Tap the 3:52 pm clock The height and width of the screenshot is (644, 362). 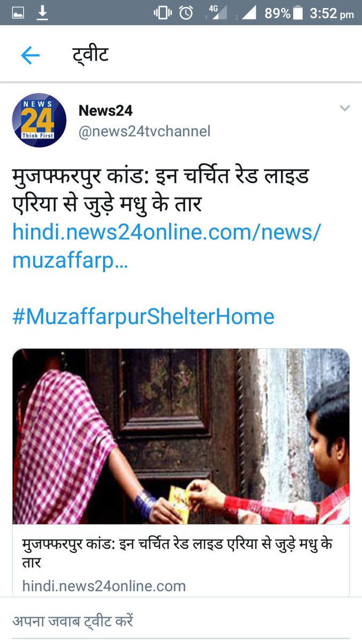pyautogui.click(x=332, y=13)
